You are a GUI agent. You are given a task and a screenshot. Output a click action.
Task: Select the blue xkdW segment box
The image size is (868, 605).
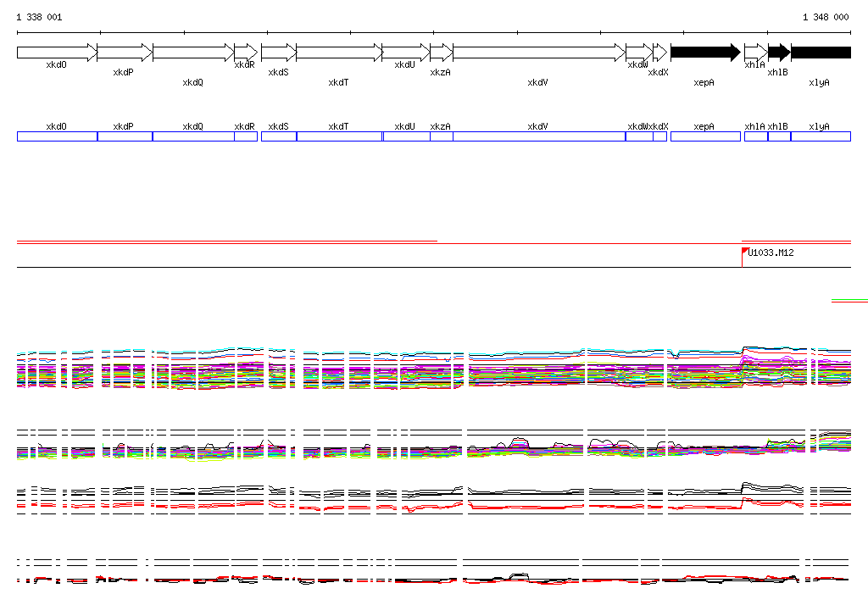pyautogui.click(x=639, y=136)
